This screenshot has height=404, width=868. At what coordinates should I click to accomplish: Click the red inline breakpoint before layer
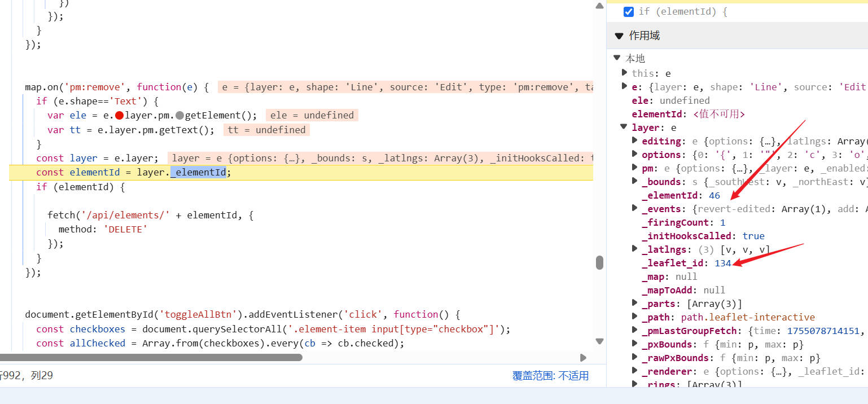point(119,115)
